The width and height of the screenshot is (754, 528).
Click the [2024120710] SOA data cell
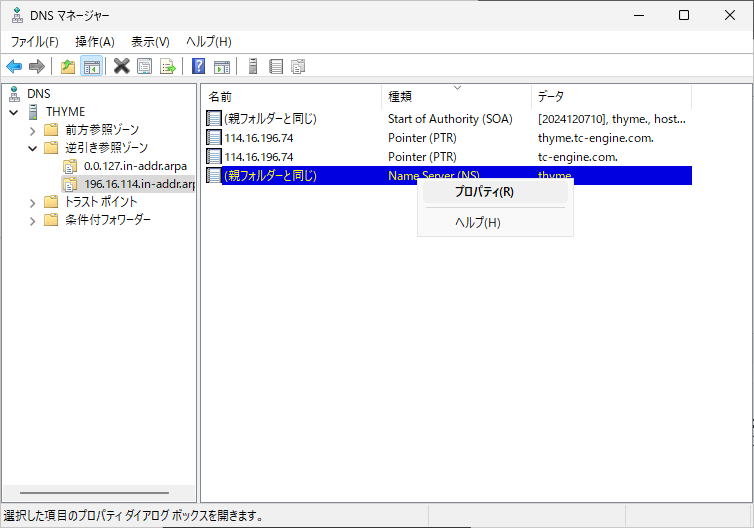(612, 119)
